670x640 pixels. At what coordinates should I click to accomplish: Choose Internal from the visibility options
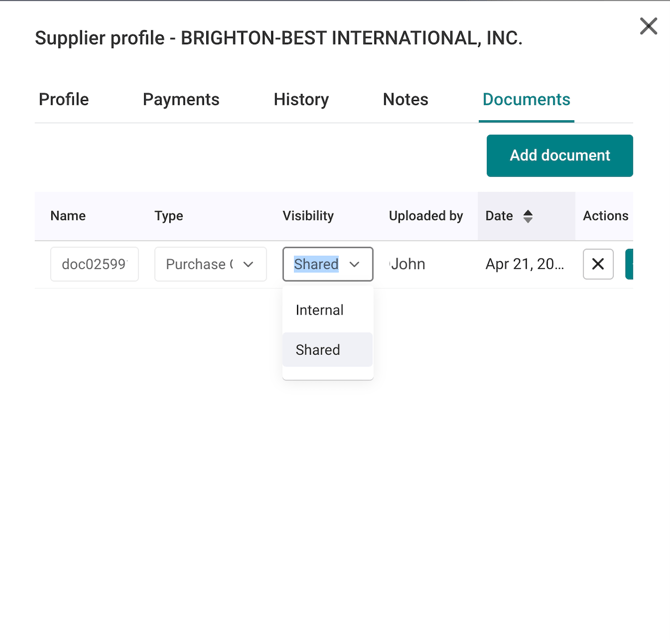click(x=320, y=310)
